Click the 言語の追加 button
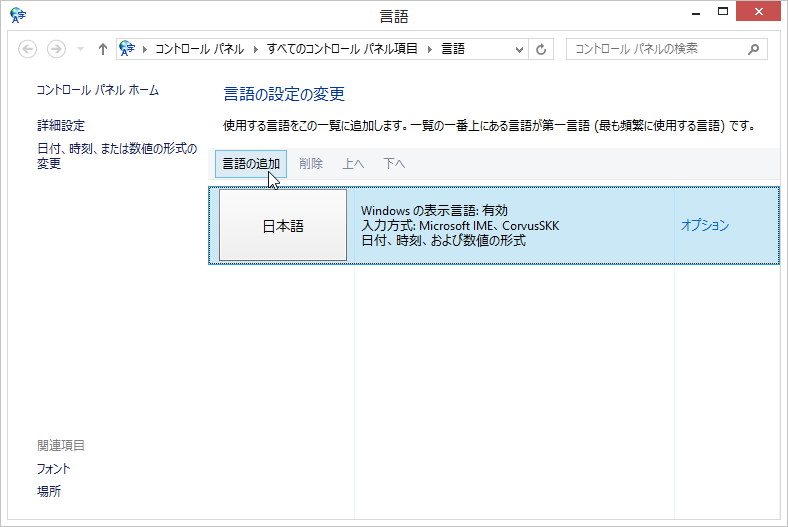Viewport: 788px width, 527px height. coord(251,164)
